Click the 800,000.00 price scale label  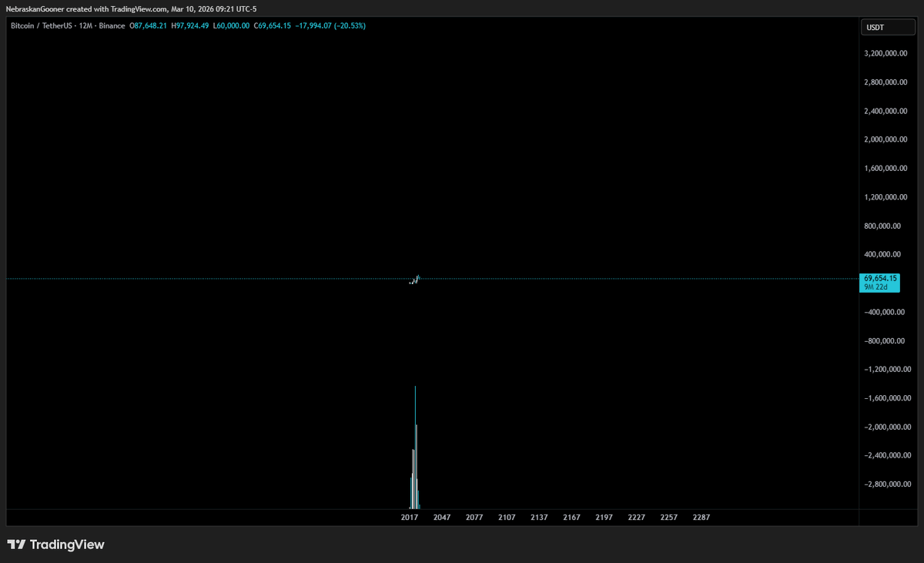tap(882, 225)
